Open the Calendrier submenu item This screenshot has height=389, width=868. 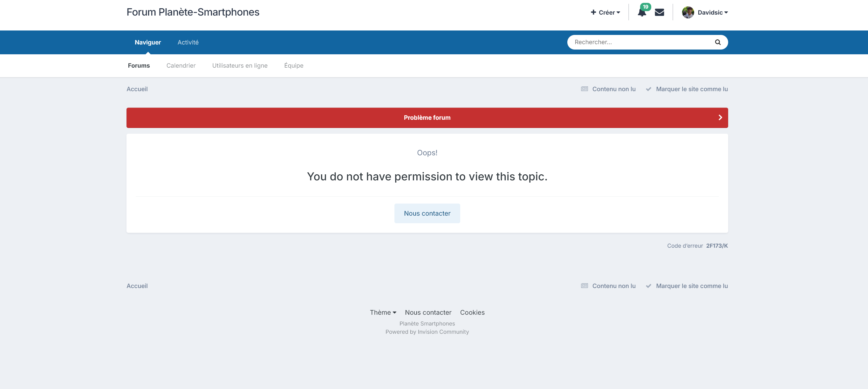[181, 65]
